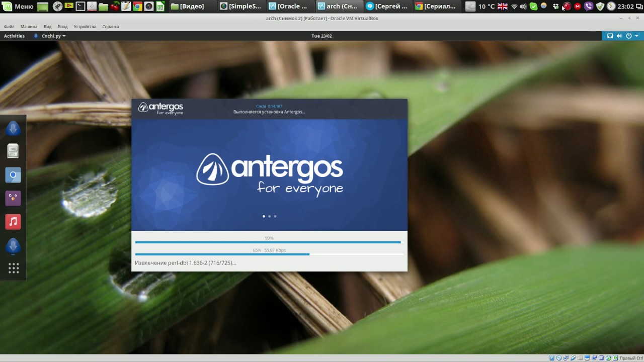Open the text editor notepad launcher

pos(126,7)
